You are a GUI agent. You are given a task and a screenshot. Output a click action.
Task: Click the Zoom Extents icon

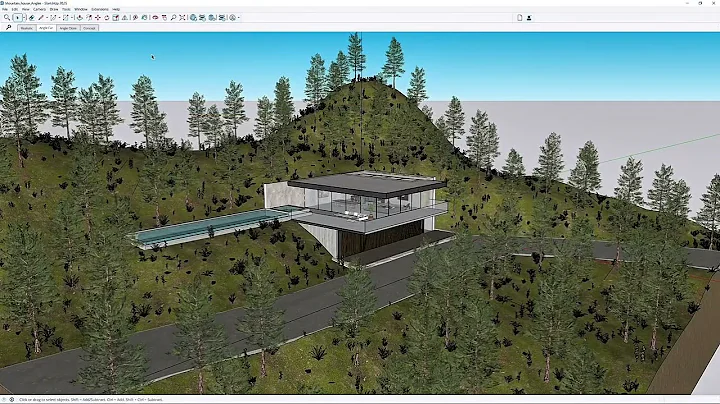[182, 17]
